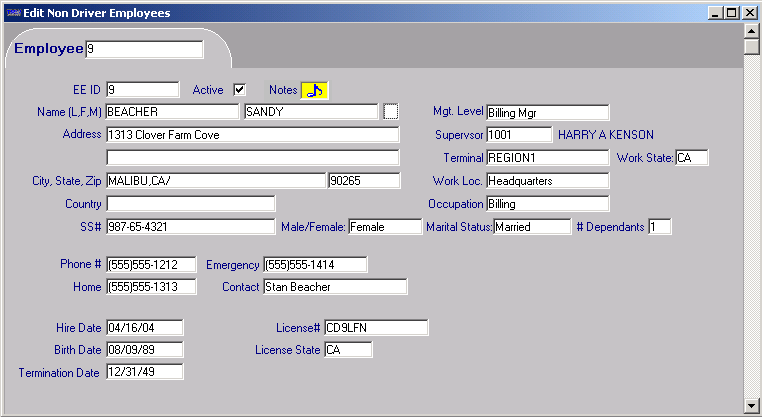Click the Male/Female field showing Female
The image size is (762, 417).
tap(385, 227)
